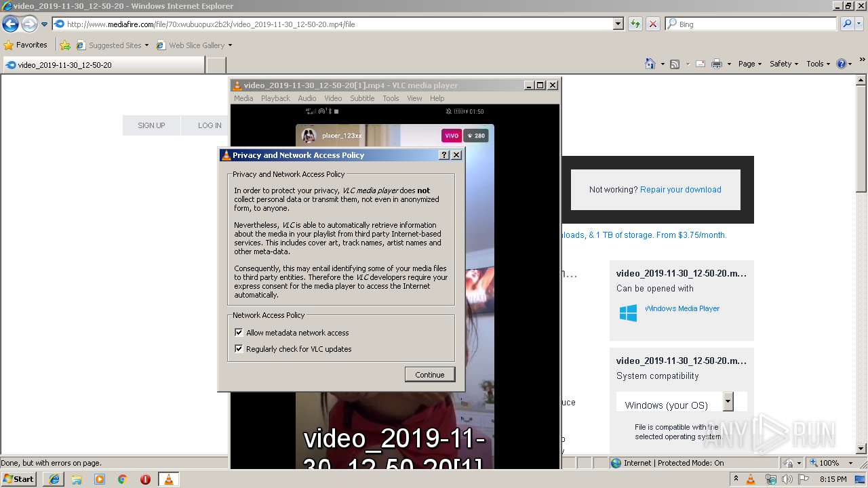Click the Read Mail envelope icon

click(x=700, y=64)
